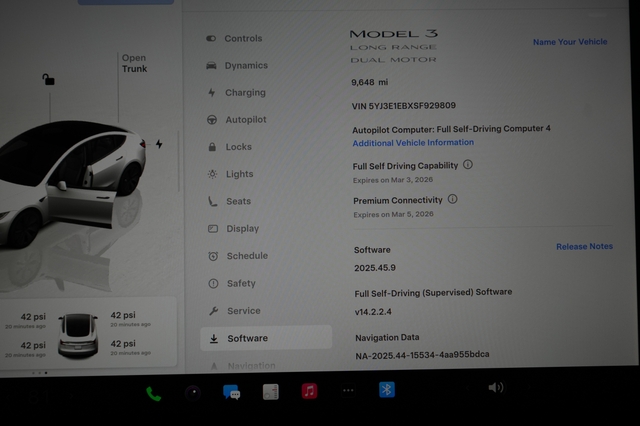Tap the volume speaker icon
Viewport: 640px width, 426px height.
496,387
